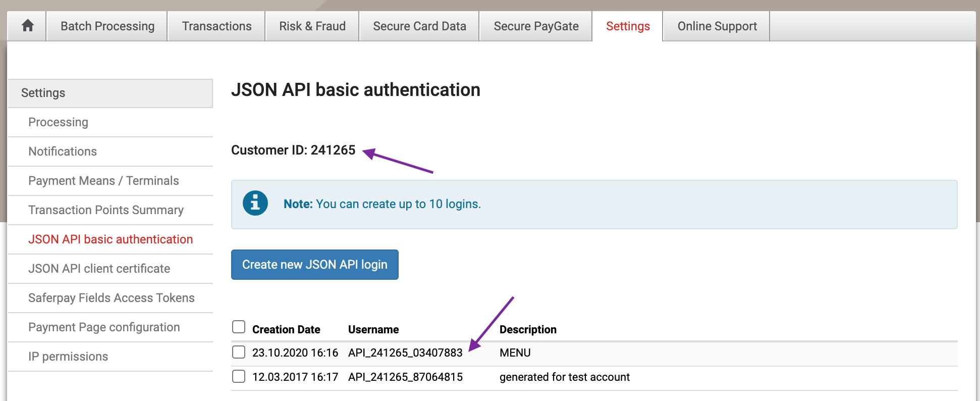Open Saferpay Fields Access Tokens

tap(111, 298)
